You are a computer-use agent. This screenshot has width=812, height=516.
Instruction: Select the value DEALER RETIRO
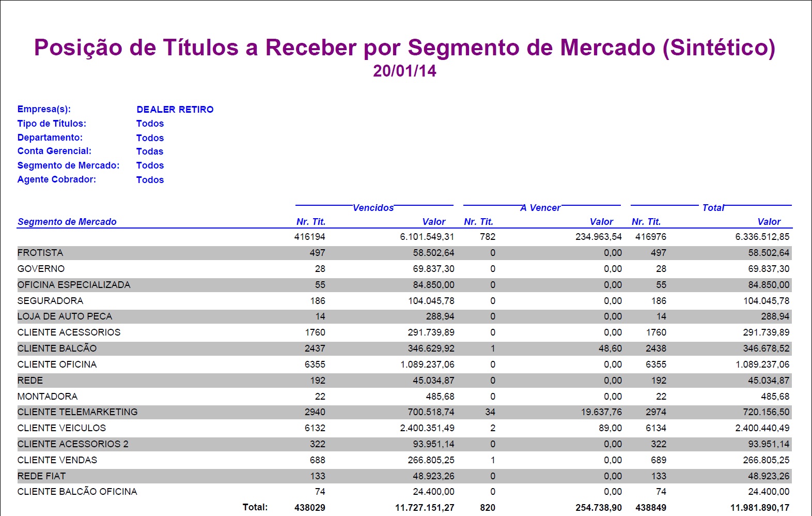[x=175, y=110]
